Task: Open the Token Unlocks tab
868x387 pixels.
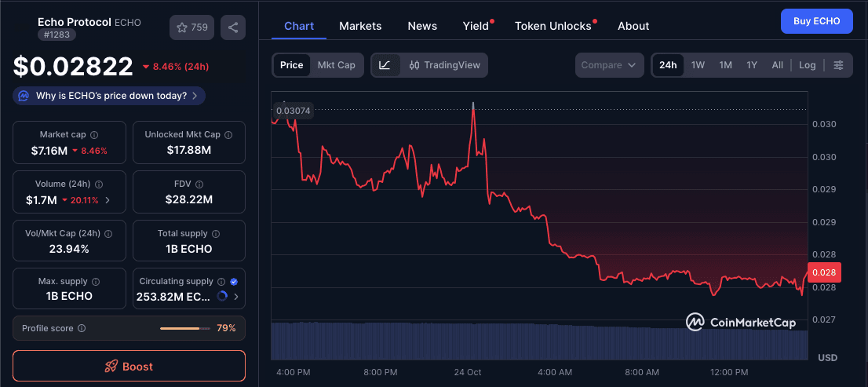Action: pyautogui.click(x=553, y=26)
